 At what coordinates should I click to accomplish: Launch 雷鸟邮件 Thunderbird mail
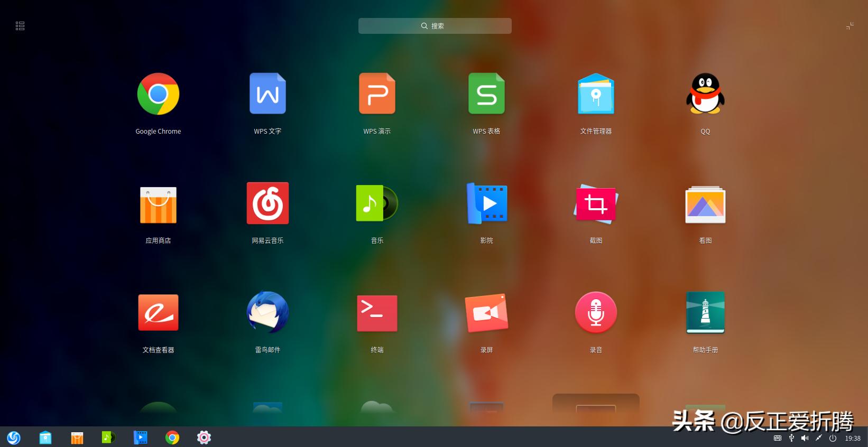click(267, 312)
